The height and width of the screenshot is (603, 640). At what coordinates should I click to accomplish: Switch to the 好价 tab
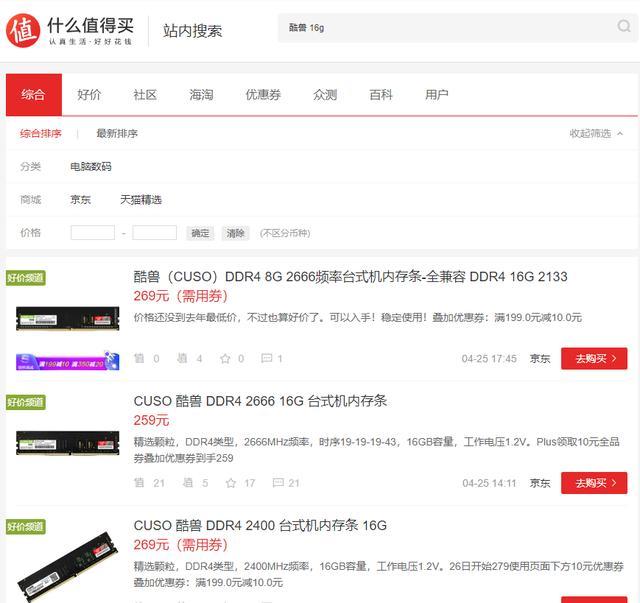(x=89, y=95)
